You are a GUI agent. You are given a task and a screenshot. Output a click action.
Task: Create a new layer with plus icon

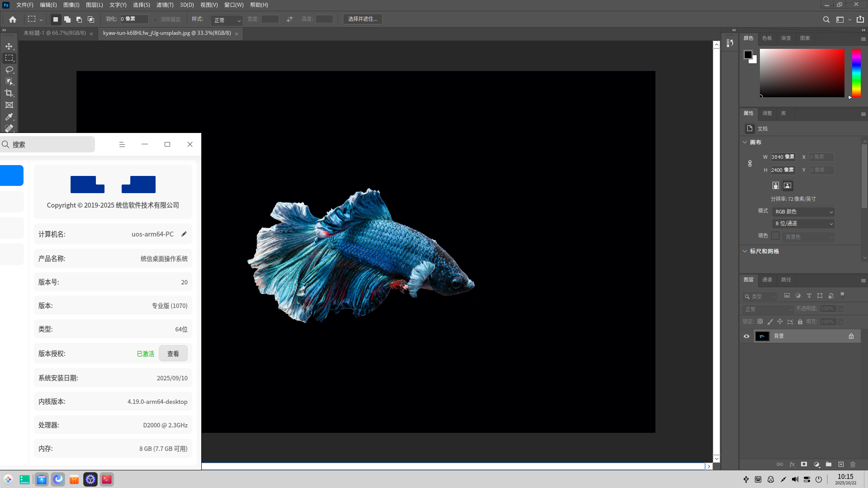841,464
